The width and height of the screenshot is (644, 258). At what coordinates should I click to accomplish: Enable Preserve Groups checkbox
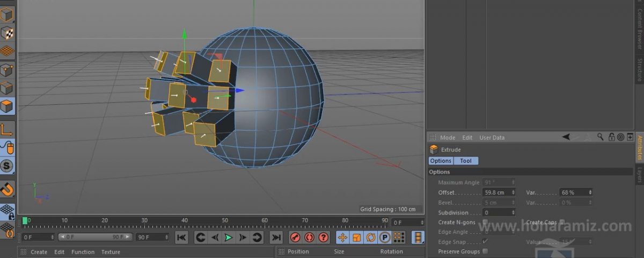[485, 251]
